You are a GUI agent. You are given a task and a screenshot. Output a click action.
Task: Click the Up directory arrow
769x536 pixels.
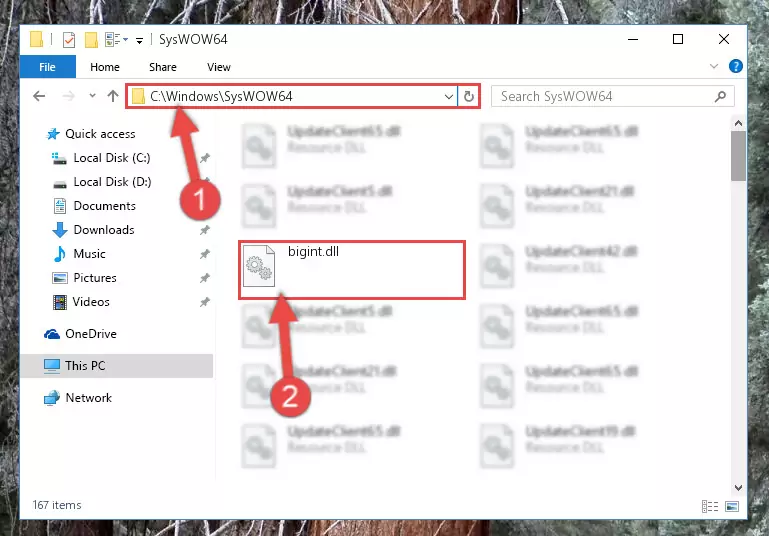point(113,96)
